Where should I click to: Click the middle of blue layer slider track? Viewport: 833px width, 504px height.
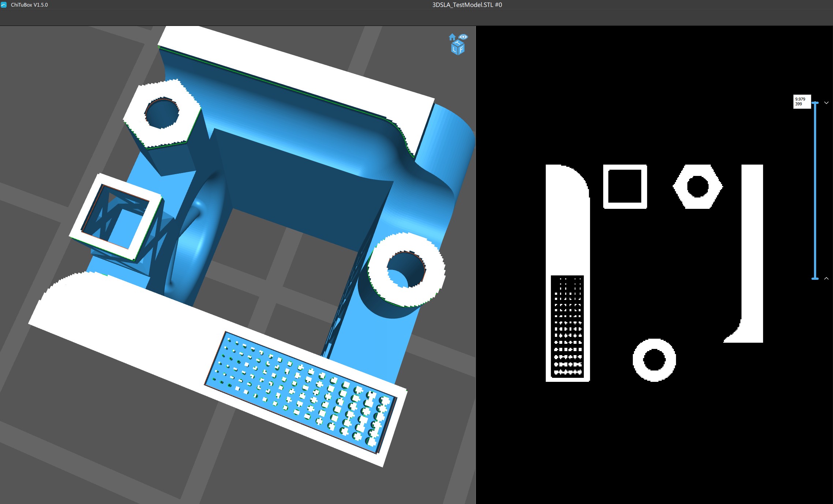pos(815,190)
